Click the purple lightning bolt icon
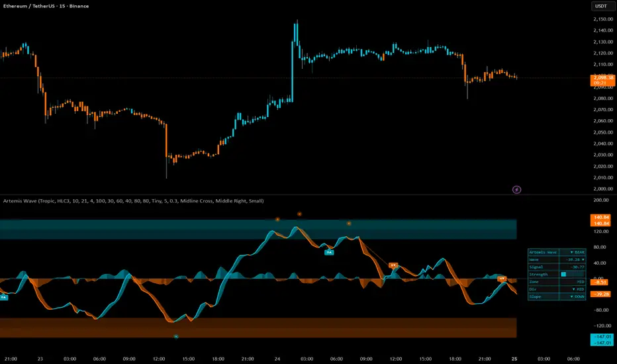Viewport: 617px width, 364px height. [516, 190]
